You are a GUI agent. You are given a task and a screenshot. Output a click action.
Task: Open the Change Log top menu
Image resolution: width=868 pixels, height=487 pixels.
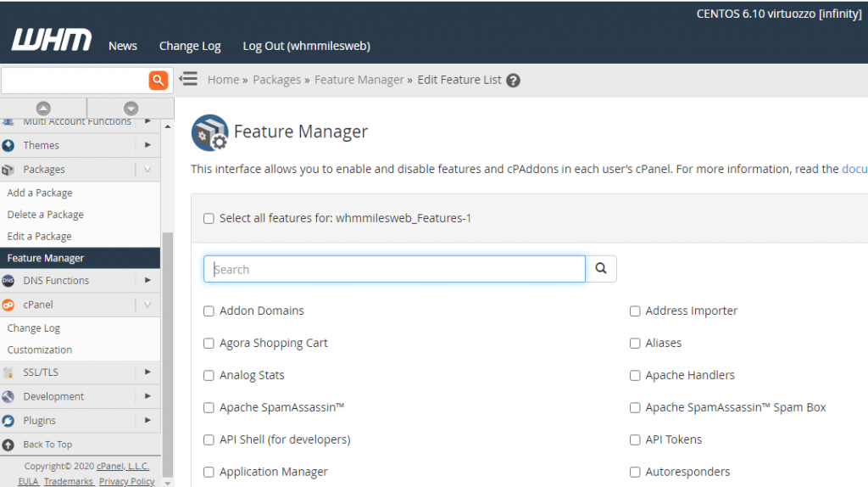click(x=190, y=46)
